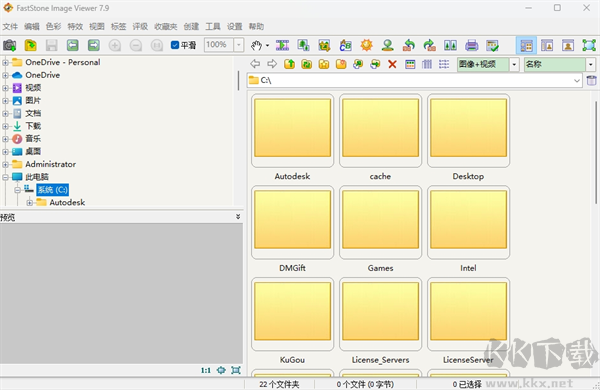
Task: Go to next image with right green arrow
Action: pos(94,45)
